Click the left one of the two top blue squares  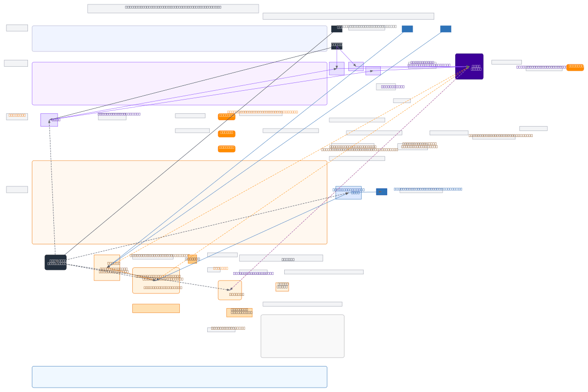pyautogui.click(x=407, y=29)
